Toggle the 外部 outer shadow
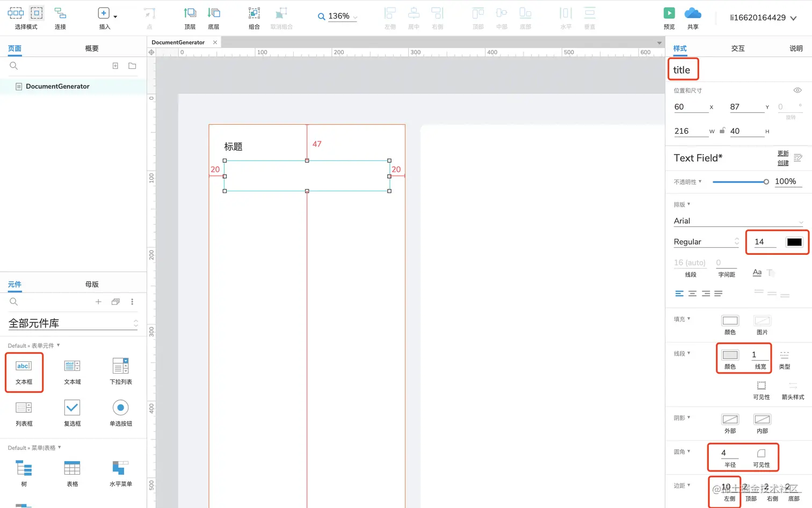 [x=730, y=419]
